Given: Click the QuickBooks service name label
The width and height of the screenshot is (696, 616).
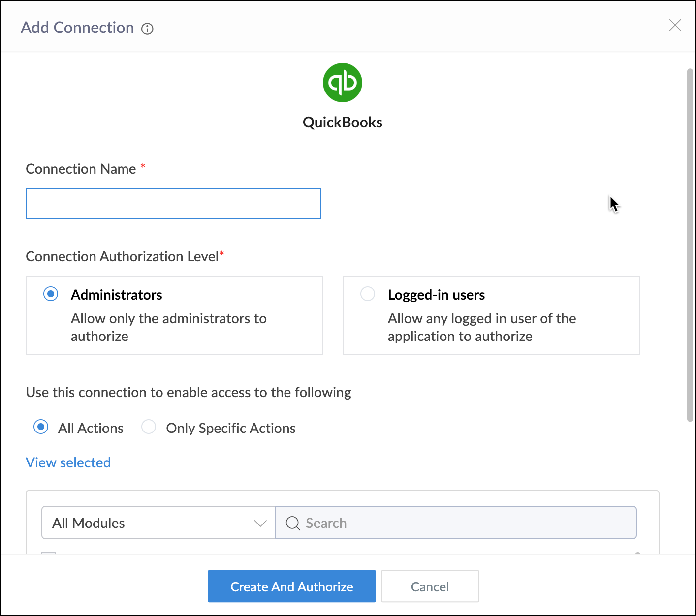Looking at the screenshot, I should (343, 123).
